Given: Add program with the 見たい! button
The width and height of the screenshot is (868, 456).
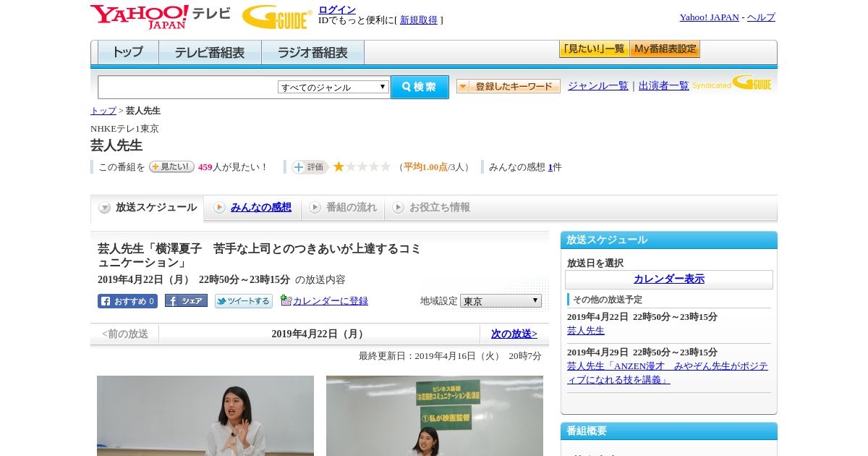Looking at the screenshot, I should click(171, 166).
